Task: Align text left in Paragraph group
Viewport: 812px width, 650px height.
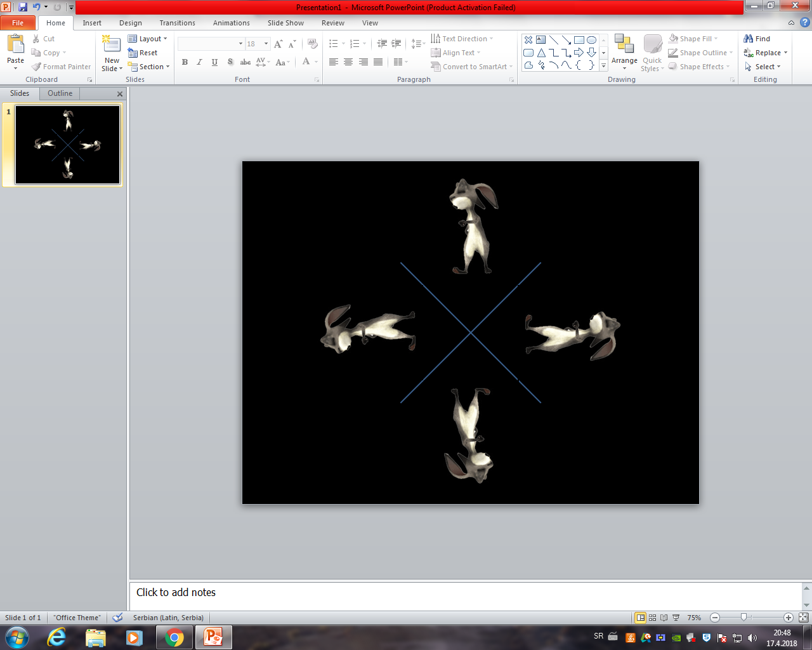Action: 334,62
